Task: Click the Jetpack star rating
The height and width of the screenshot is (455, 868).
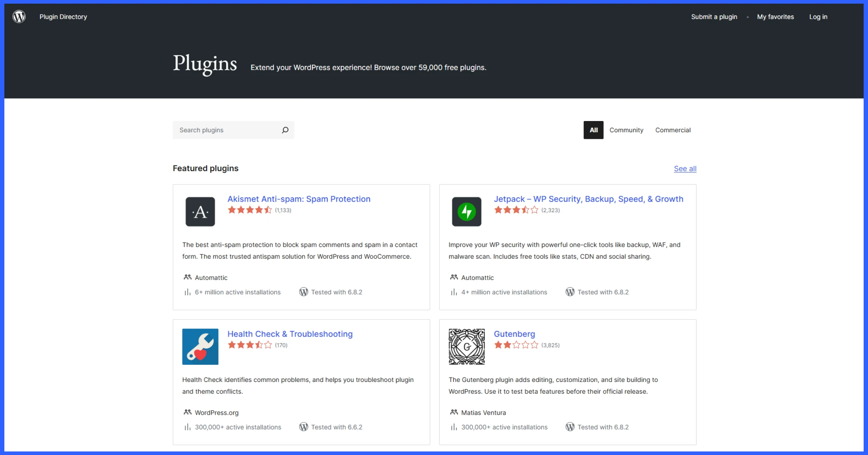Action: click(516, 210)
